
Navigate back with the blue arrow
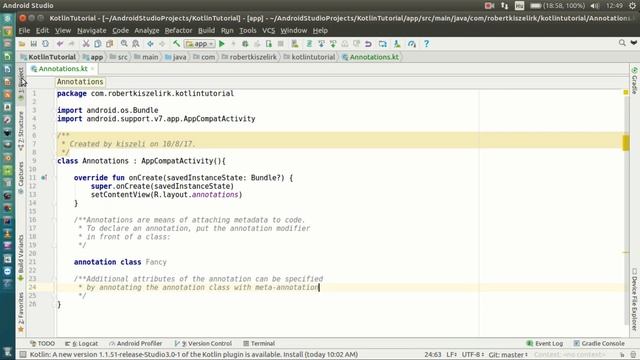(150, 44)
